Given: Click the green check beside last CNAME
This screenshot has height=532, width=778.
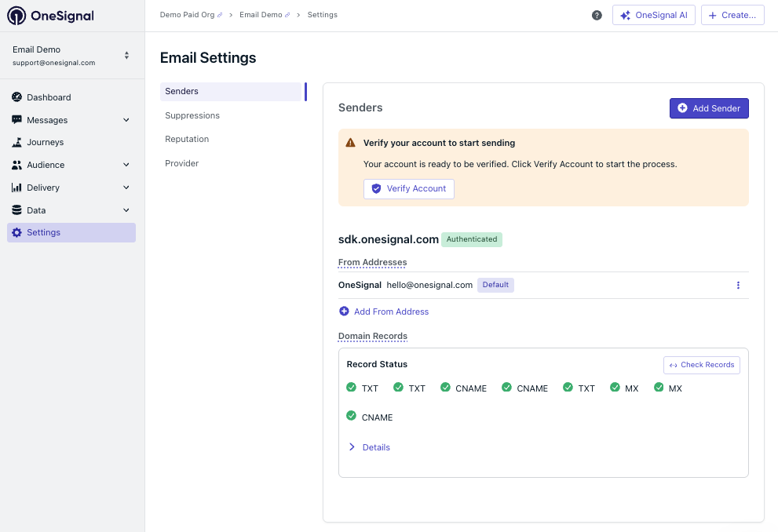Looking at the screenshot, I should coord(351,416).
